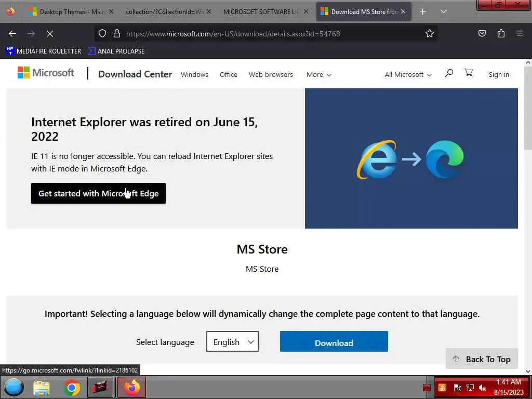Image resolution: width=532 pixels, height=399 pixels.
Task: Open the Select language English dropdown
Action: [232, 342]
